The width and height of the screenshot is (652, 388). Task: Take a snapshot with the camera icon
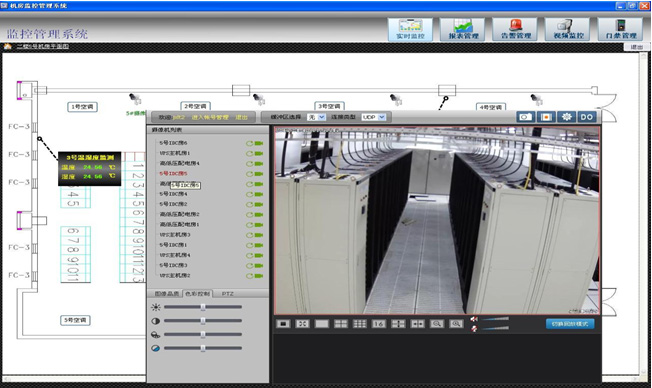pyautogui.click(x=526, y=117)
